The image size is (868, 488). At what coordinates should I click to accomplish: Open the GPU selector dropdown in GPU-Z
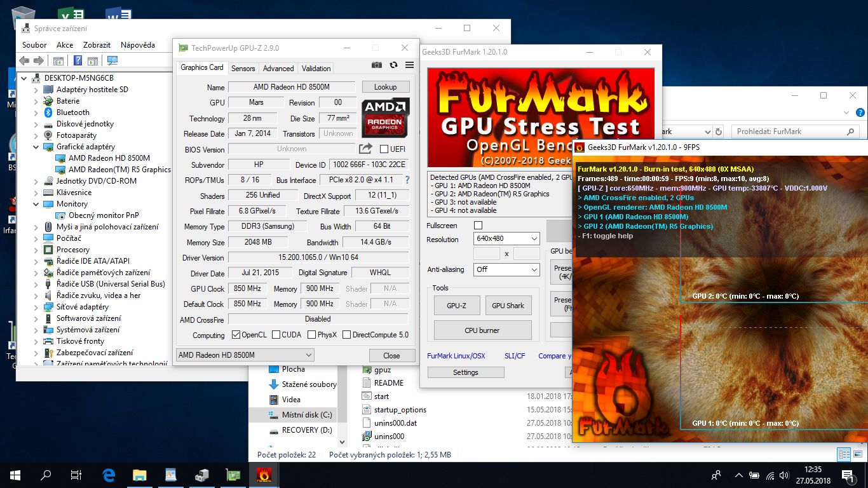(x=245, y=355)
